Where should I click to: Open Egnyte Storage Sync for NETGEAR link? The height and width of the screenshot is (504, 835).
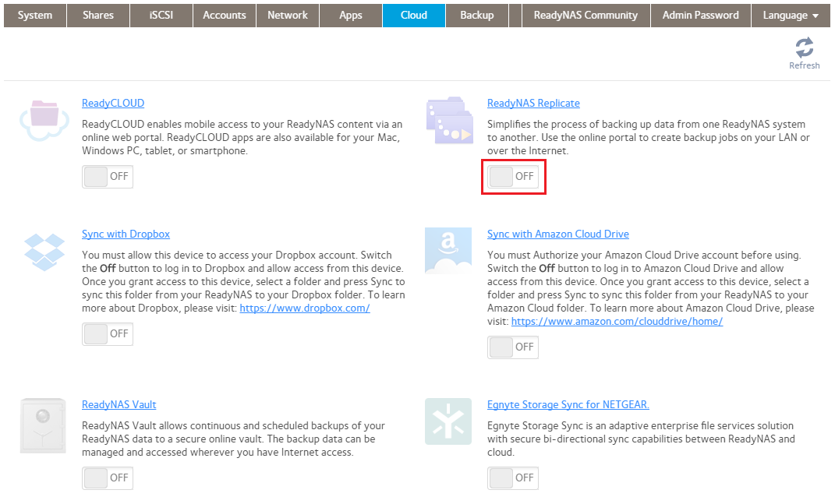click(x=568, y=405)
